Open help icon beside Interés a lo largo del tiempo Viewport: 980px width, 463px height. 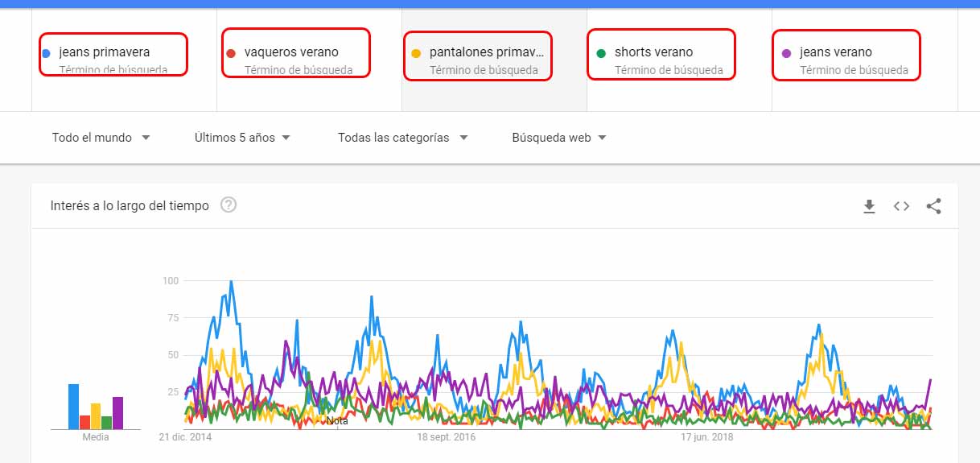click(x=229, y=205)
